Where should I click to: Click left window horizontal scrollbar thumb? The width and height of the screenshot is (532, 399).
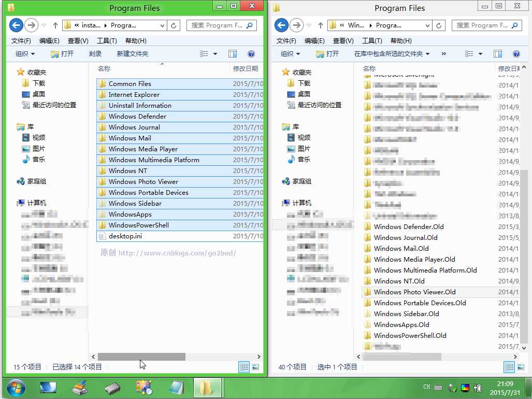tap(141, 357)
